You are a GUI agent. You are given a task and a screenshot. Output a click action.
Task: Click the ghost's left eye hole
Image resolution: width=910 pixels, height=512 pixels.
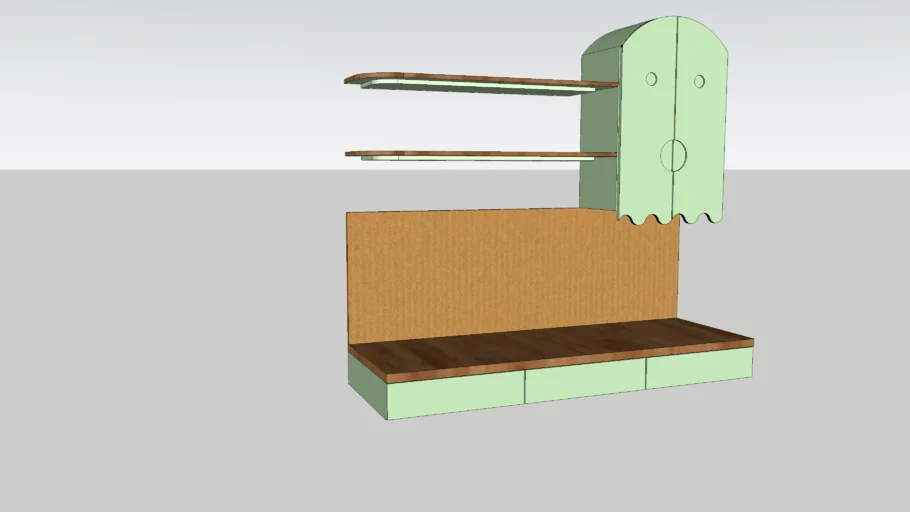[651, 78]
